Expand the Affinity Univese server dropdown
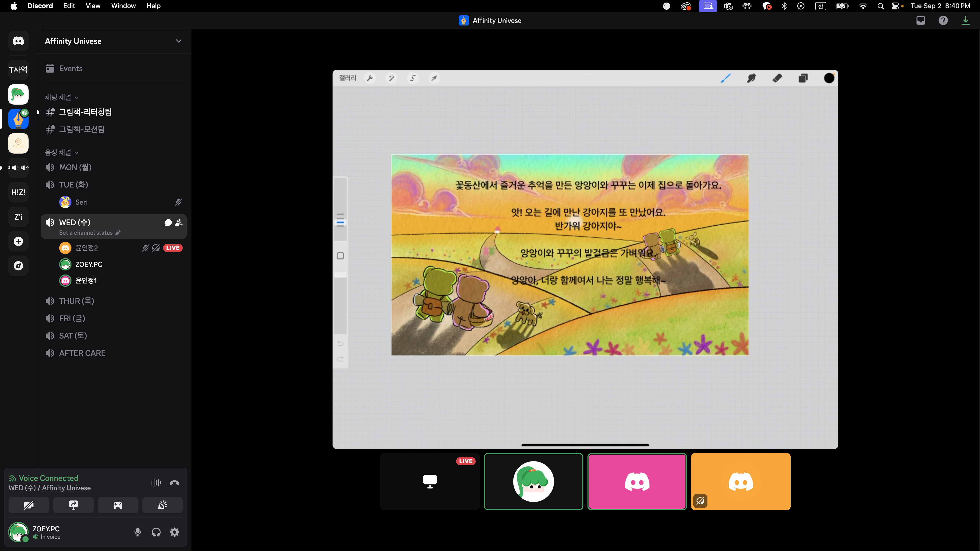Image resolution: width=980 pixels, height=551 pixels. coord(178,41)
